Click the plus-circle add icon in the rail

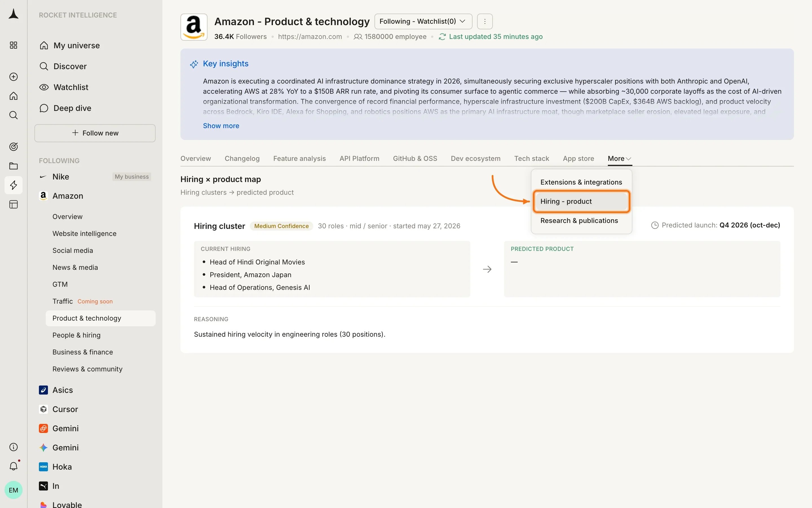click(14, 77)
